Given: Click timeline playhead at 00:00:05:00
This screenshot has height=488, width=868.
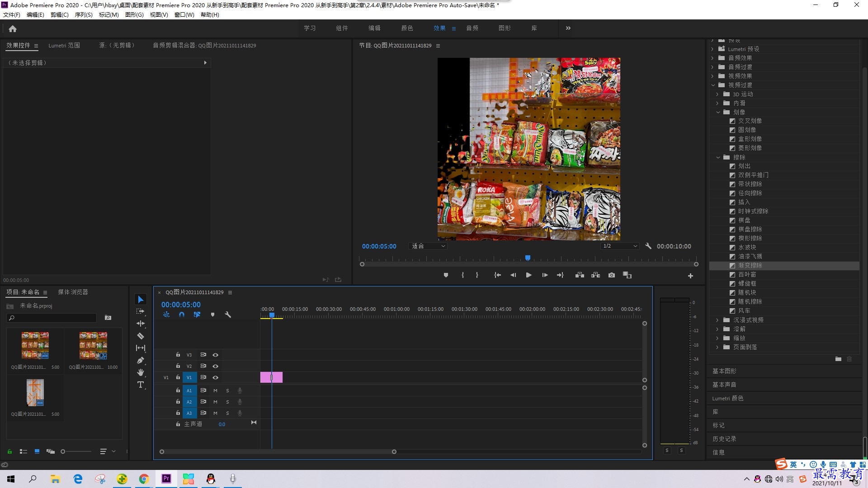Looking at the screenshot, I should coord(272,315).
